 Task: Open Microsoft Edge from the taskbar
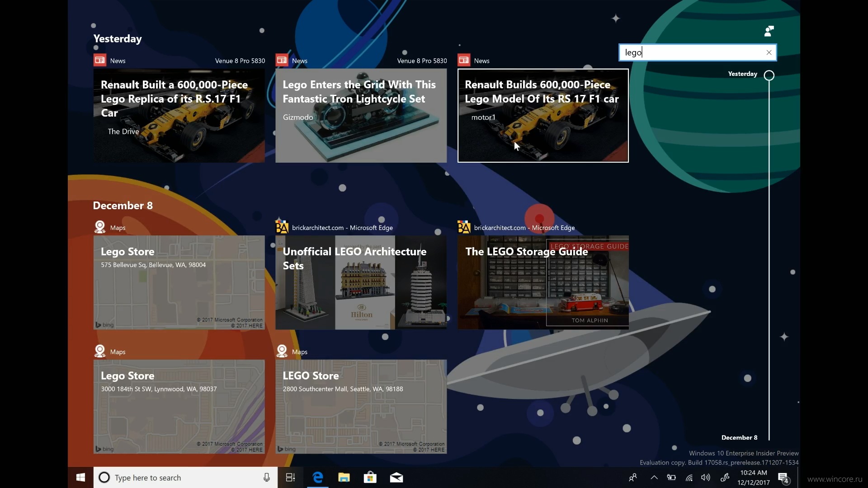(318, 478)
